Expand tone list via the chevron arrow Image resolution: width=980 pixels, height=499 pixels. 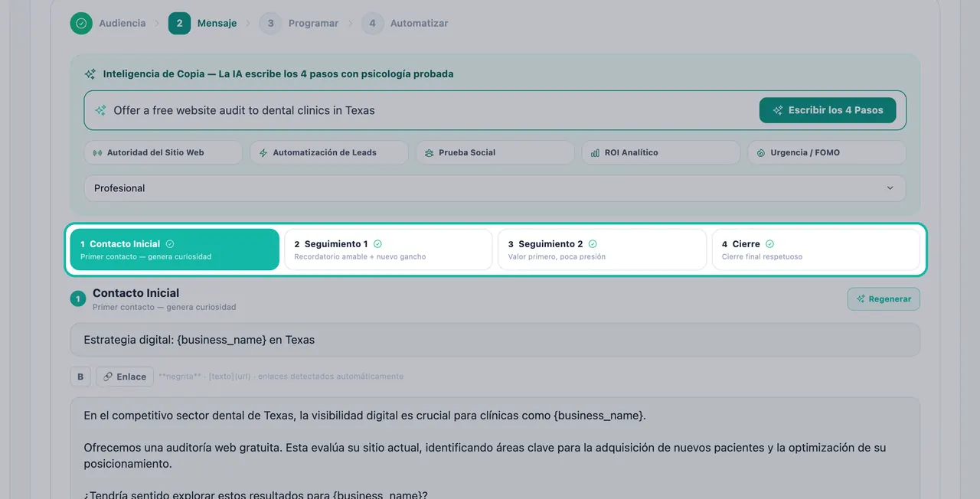click(x=890, y=188)
